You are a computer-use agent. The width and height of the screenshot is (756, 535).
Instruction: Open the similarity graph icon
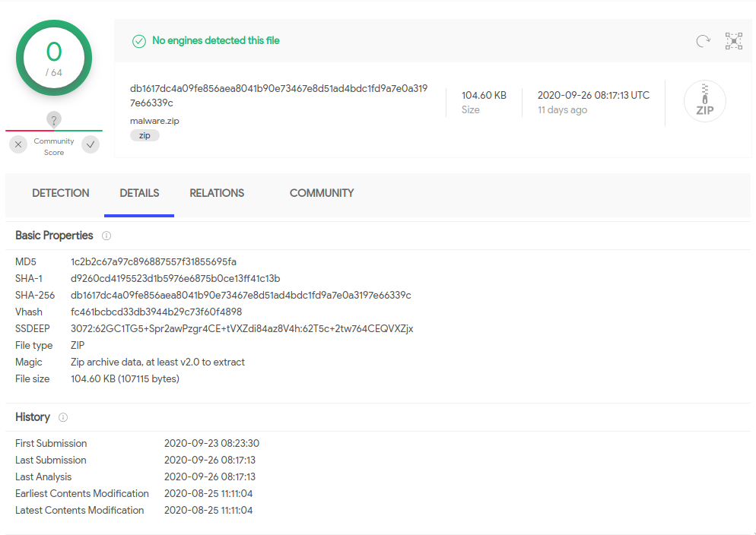(x=734, y=41)
